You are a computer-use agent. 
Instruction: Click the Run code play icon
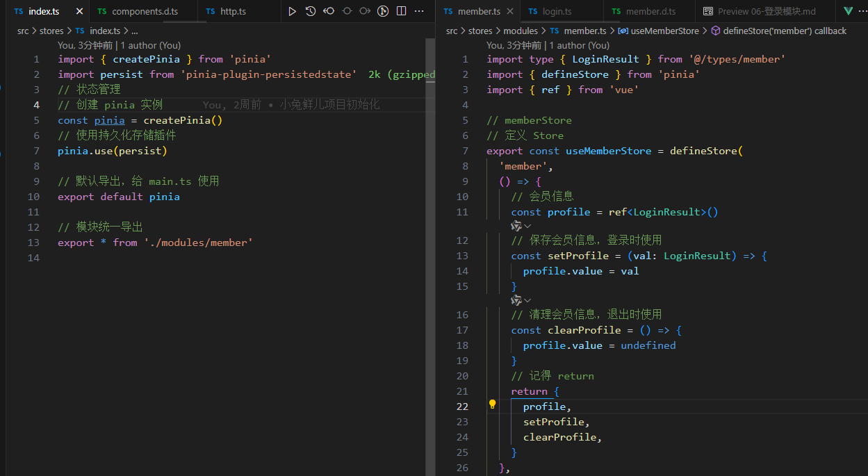coord(292,11)
